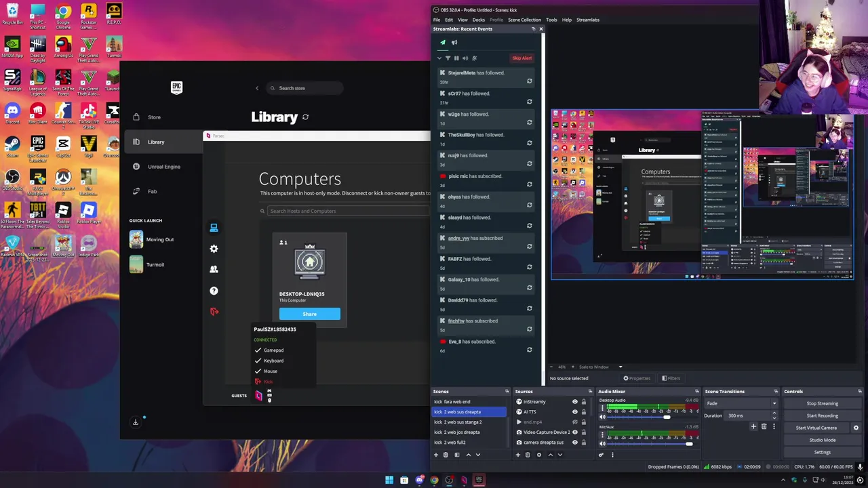Screen dimensions: 868x488
Task: Open OBS Docks menu
Action: click(479, 20)
